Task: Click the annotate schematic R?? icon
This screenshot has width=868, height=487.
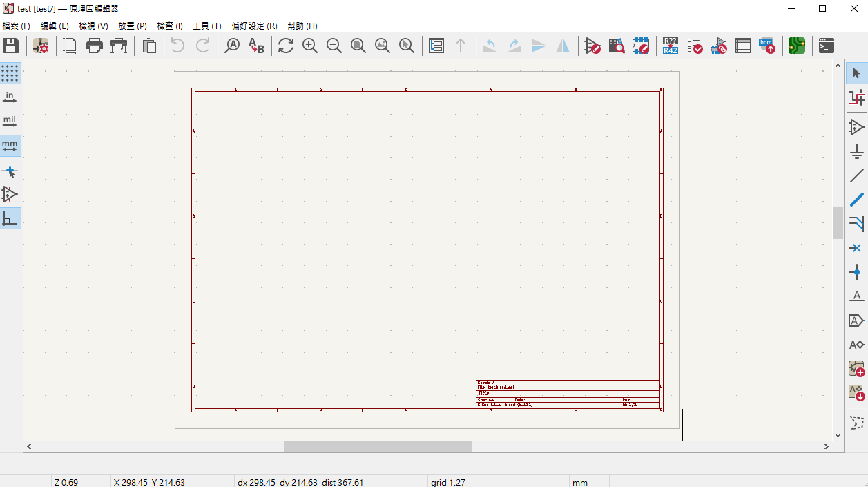Action: (670, 46)
